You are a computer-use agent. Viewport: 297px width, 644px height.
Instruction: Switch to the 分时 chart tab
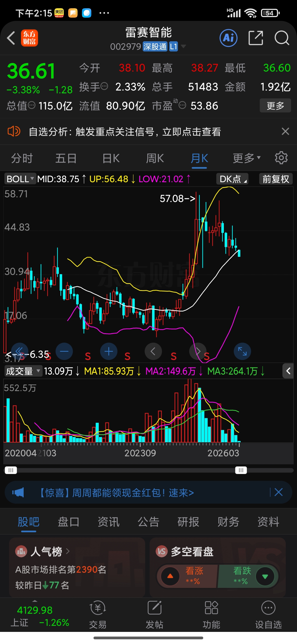pyautogui.click(x=22, y=158)
